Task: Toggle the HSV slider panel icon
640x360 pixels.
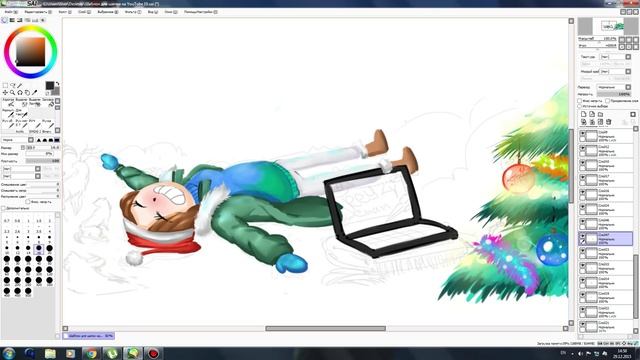Action: coord(20,20)
